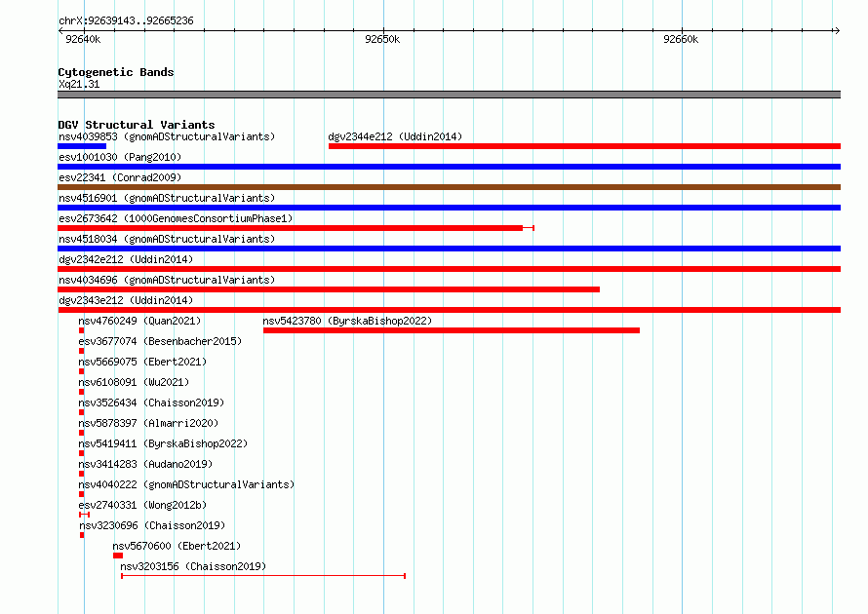
Task: Open the nsv6108091 (Wu2021) label
Action: coord(134,382)
